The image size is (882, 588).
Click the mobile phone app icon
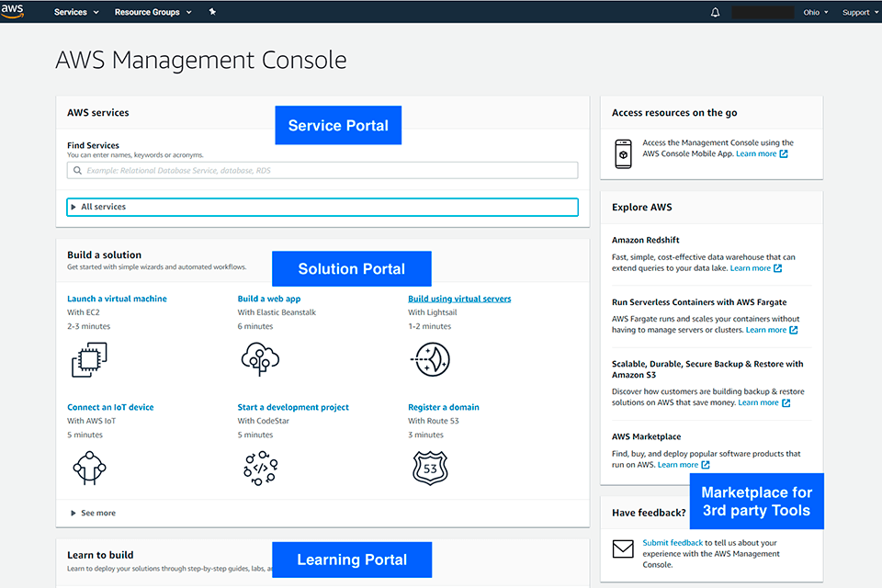pos(623,153)
